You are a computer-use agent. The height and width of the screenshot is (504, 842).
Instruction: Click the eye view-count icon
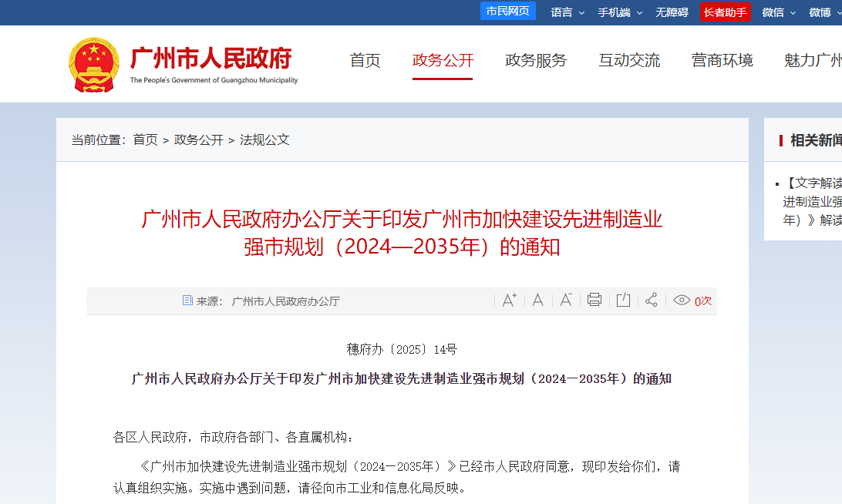pos(682,301)
